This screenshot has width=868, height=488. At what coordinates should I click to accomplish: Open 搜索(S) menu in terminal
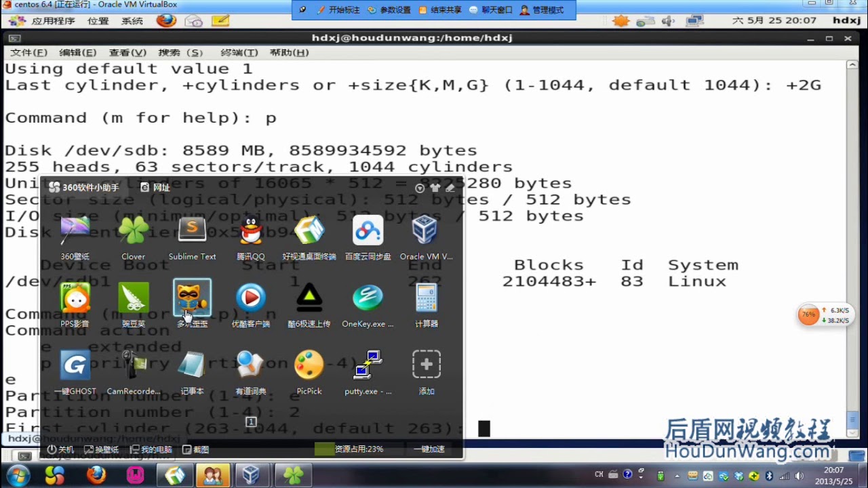pyautogui.click(x=180, y=53)
